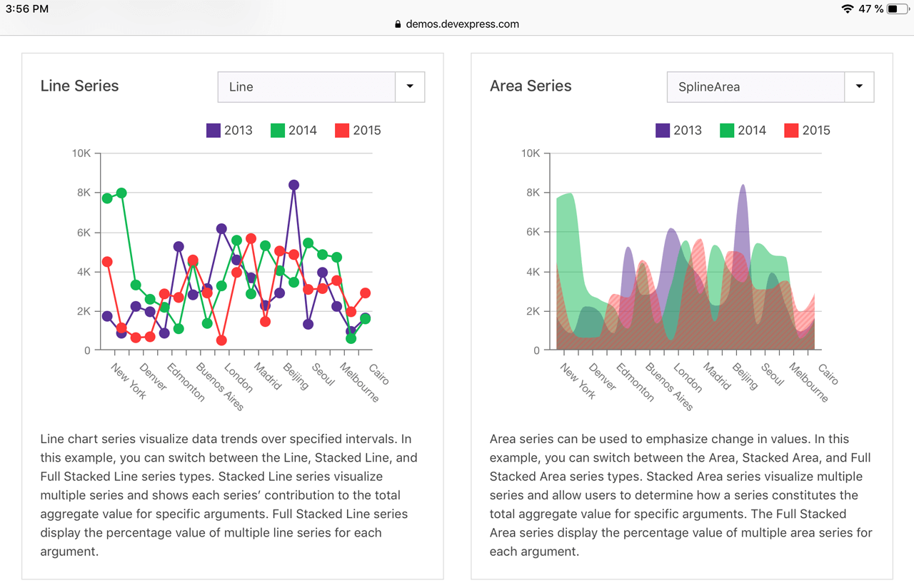Click the 2015 legend label in Area Series
914x588 pixels.
click(x=816, y=130)
